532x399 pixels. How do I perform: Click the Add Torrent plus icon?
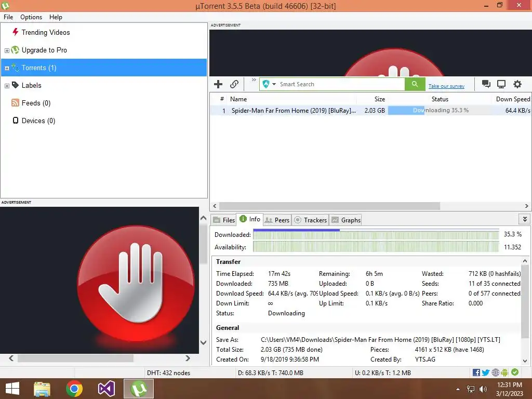(x=218, y=84)
